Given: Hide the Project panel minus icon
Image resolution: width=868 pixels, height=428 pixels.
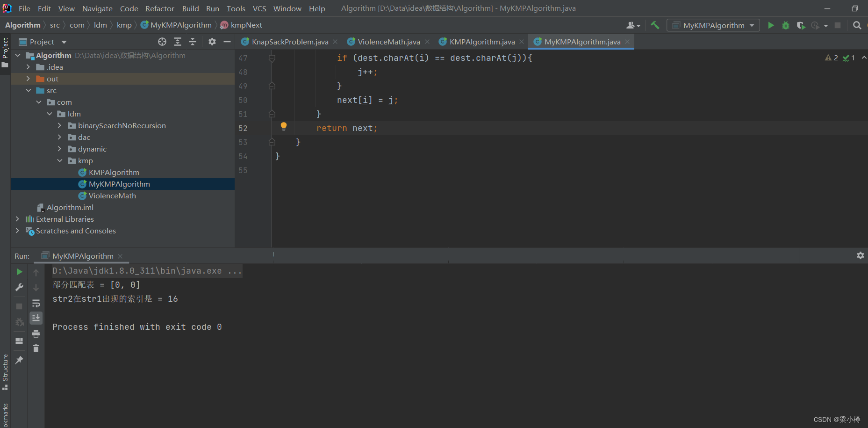Looking at the screenshot, I should [x=227, y=42].
